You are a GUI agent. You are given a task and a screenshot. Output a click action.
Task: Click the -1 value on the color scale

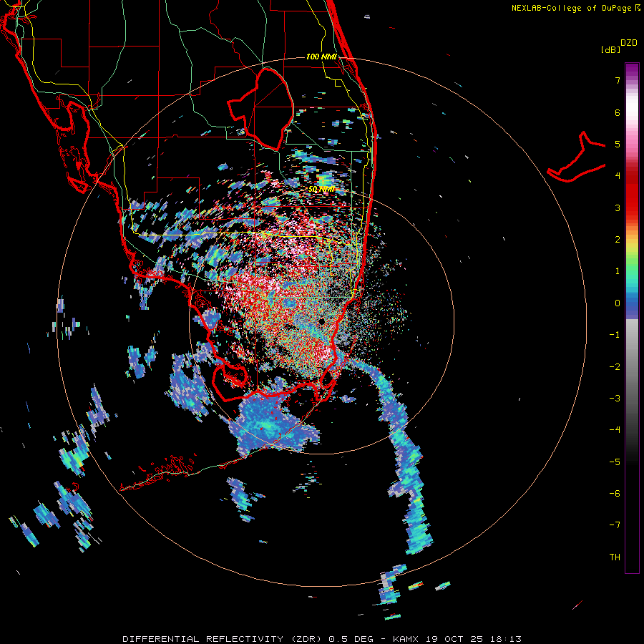pos(615,335)
